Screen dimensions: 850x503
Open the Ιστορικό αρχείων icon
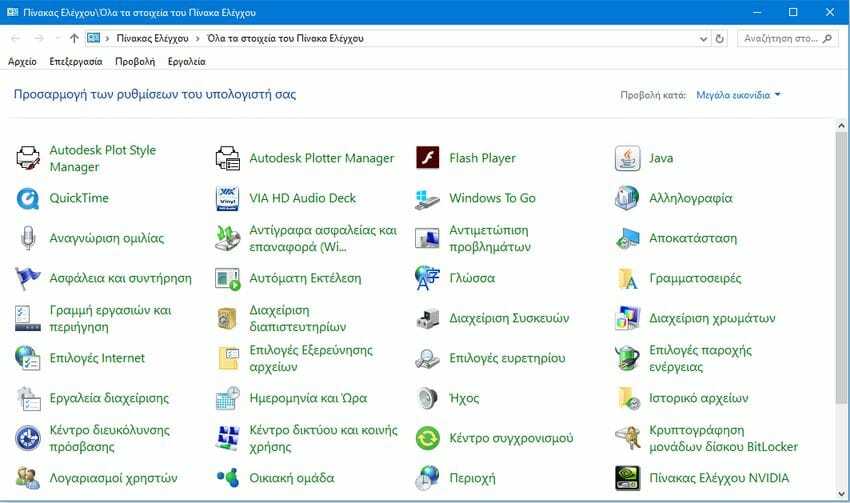pyautogui.click(x=628, y=399)
